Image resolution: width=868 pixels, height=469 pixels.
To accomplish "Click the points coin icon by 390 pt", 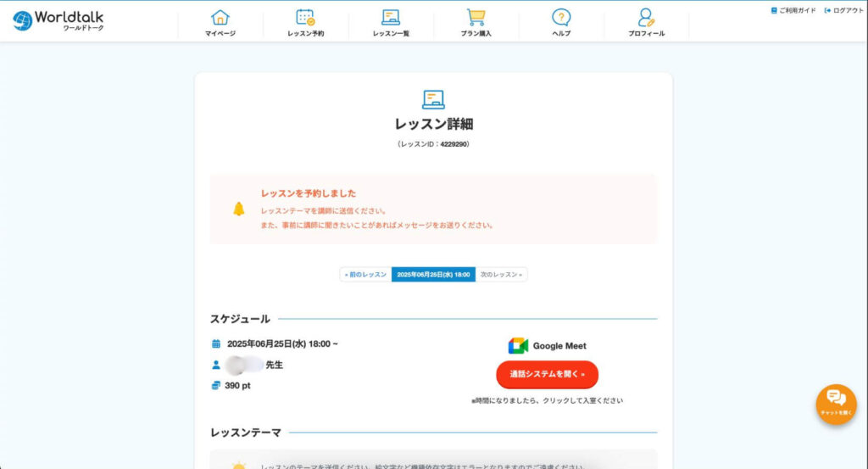I will point(216,385).
